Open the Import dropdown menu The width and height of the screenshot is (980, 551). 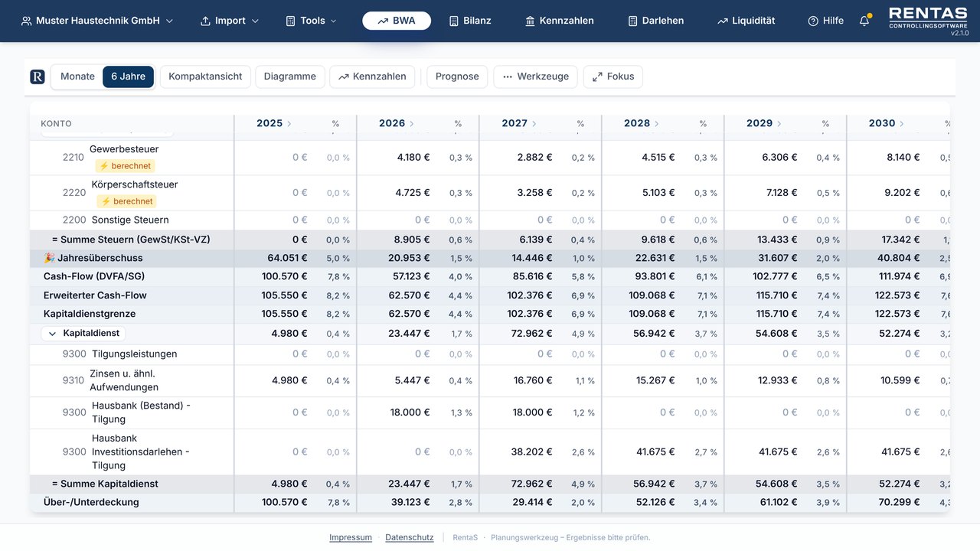(x=230, y=21)
